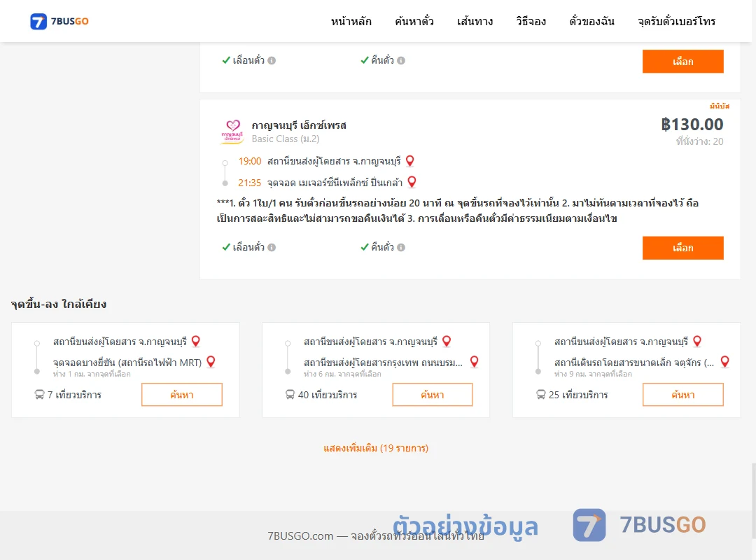Image resolution: width=756 pixels, height=560 pixels.
Task: Click the origin map pin in the 40 เที่ยวบริการ card
Action: pyautogui.click(x=447, y=341)
